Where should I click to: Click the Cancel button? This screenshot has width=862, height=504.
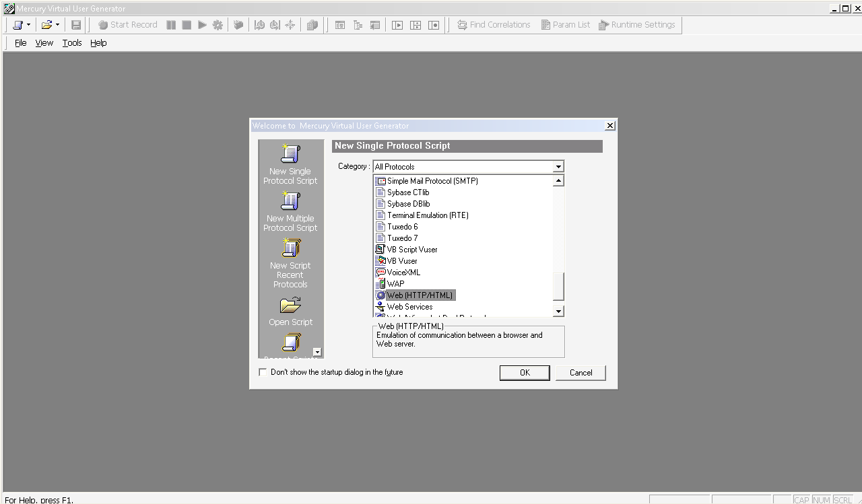pyautogui.click(x=581, y=373)
